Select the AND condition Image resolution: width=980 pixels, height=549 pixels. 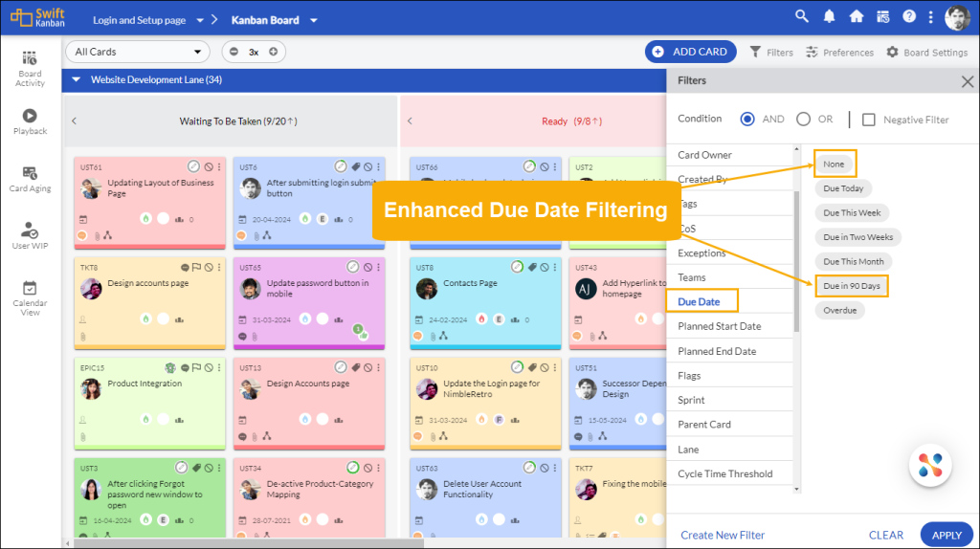pyautogui.click(x=746, y=119)
